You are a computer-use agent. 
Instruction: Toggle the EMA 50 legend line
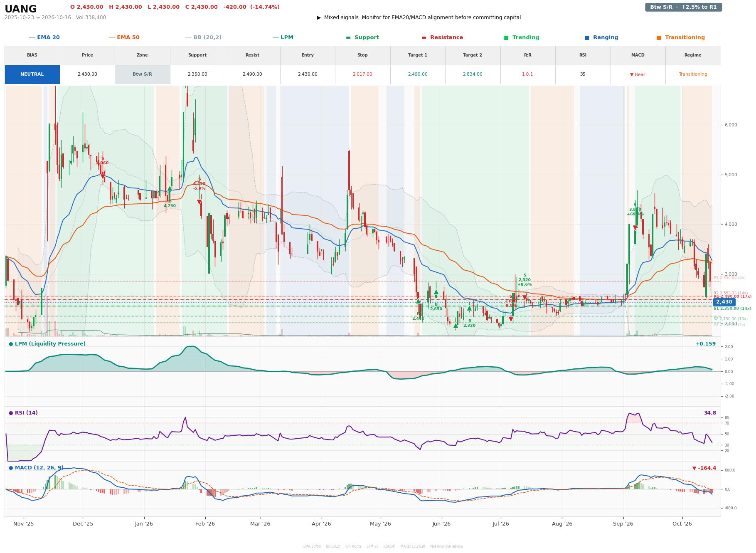[124, 37]
